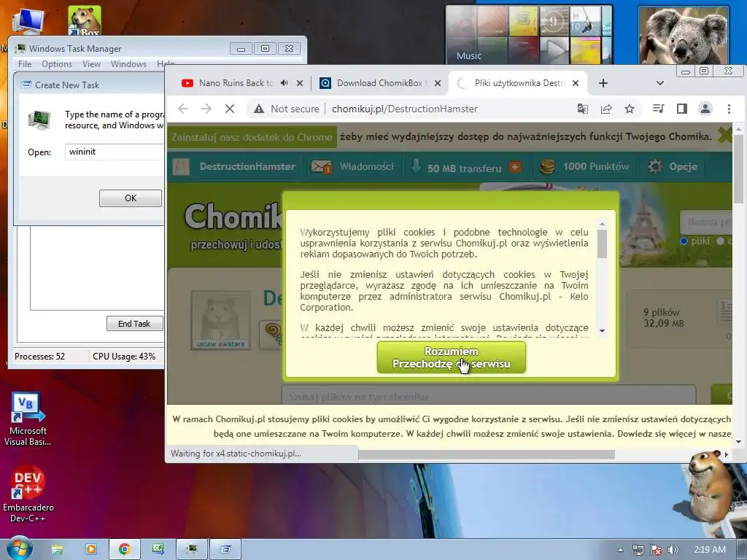
Task: Click the ustaw awatara avatar image
Action: click(x=220, y=320)
